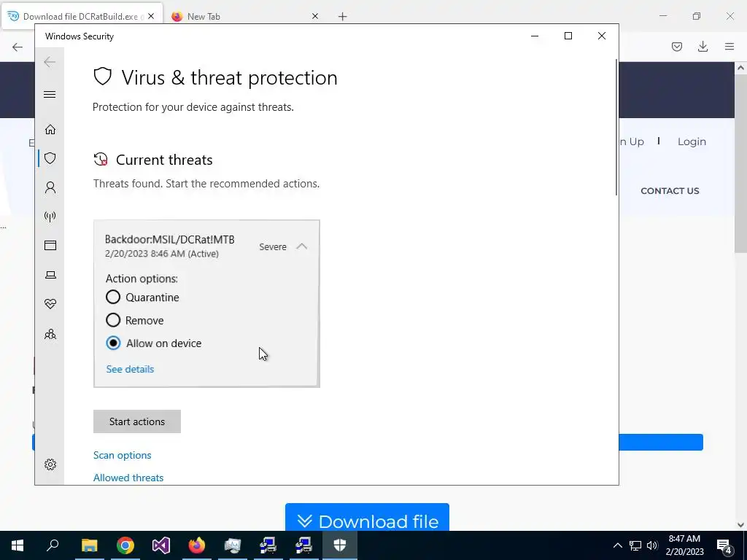
Task: Open Visual Studio from taskbar
Action: click(x=161, y=545)
